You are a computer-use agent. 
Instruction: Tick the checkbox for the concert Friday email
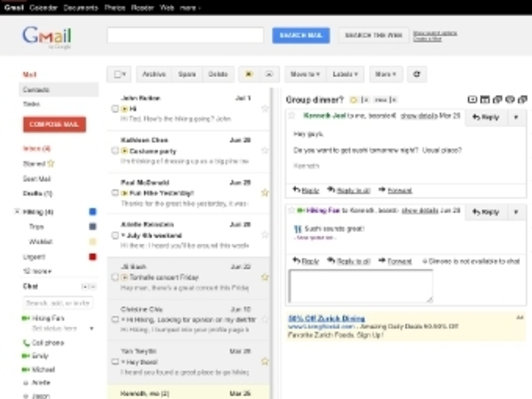115,277
